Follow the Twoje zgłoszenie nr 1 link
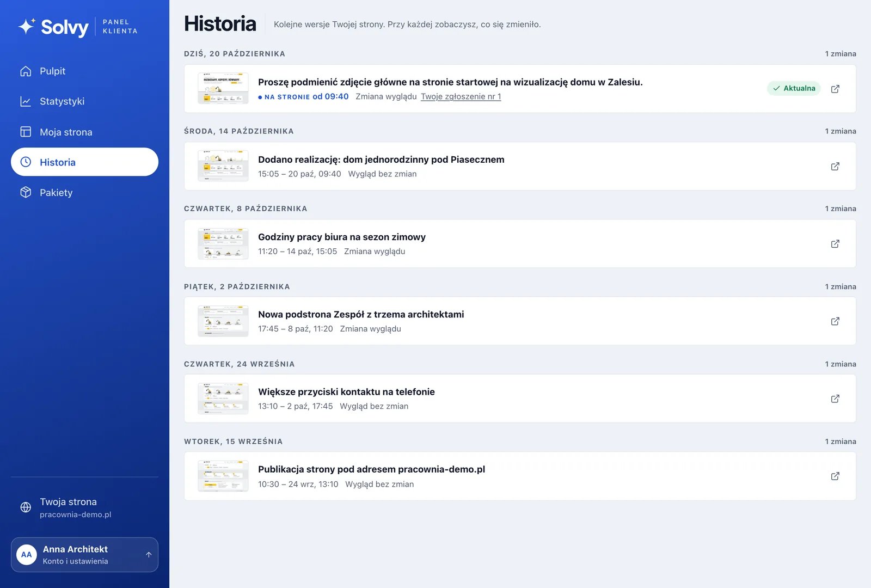Image resolution: width=871 pixels, height=588 pixels. pos(461,96)
